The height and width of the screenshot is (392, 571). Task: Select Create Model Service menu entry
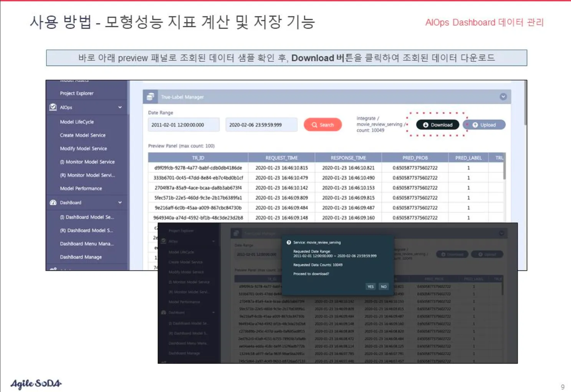[x=82, y=135]
